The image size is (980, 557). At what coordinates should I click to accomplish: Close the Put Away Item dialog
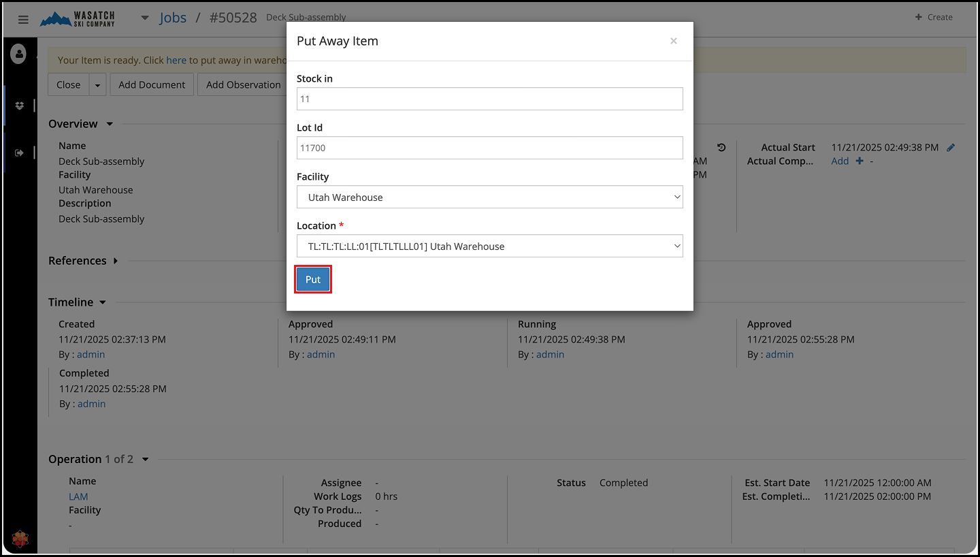[673, 41]
